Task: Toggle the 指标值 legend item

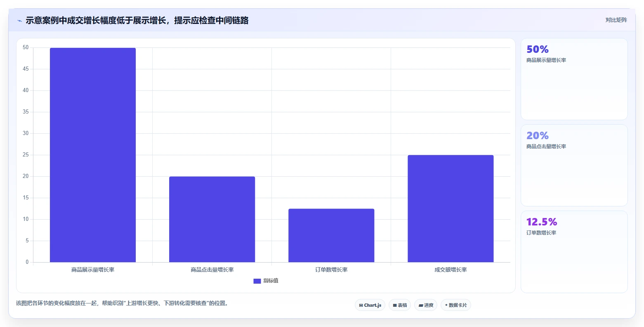Action: [x=266, y=281]
